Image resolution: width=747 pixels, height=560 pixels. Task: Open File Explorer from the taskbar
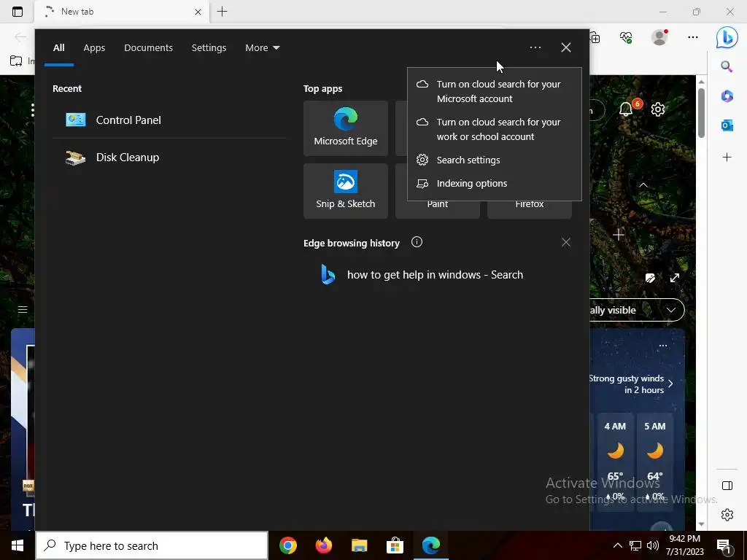[359, 545]
